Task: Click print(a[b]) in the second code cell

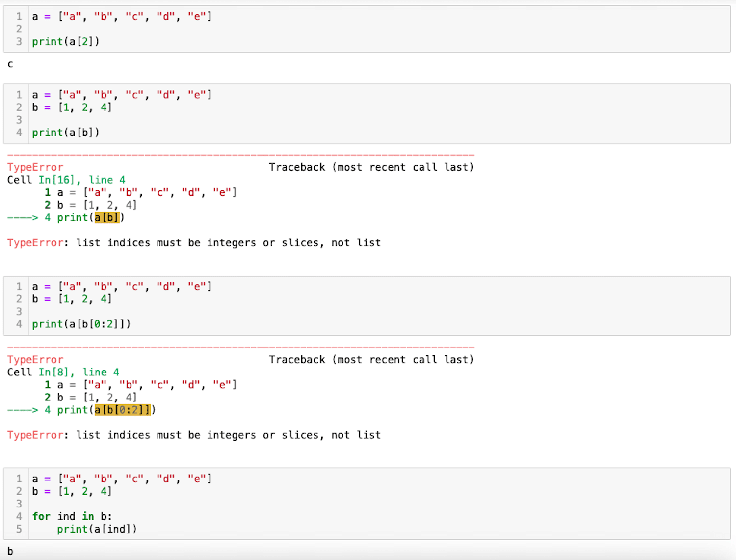Action: (66, 133)
